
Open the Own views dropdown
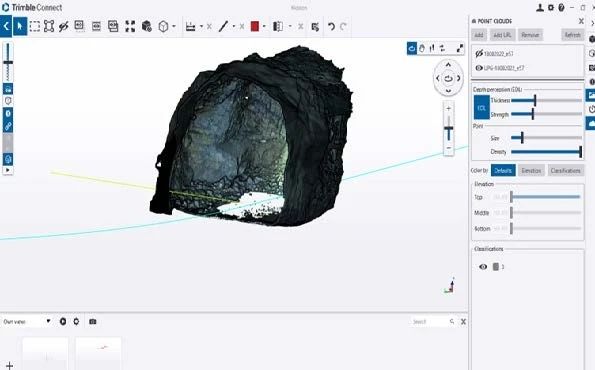(x=27, y=321)
